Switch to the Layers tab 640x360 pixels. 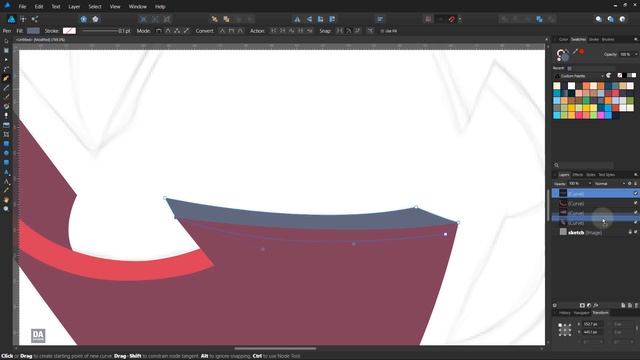pyautogui.click(x=564, y=175)
